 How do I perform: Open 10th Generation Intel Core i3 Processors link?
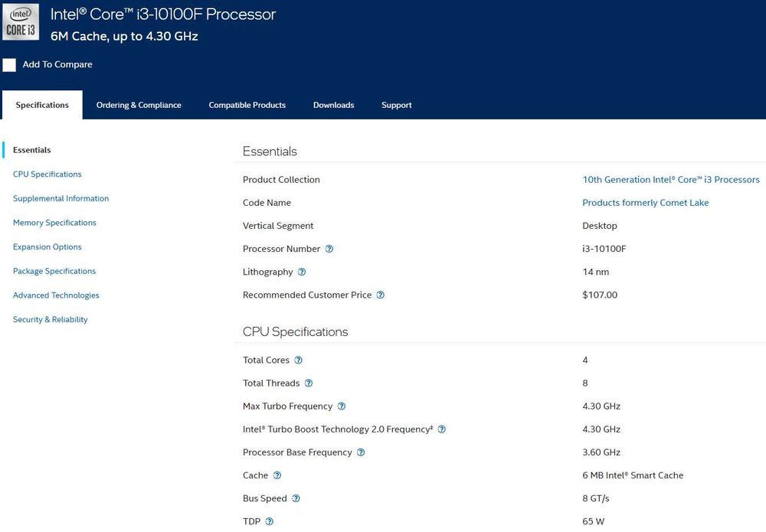pyautogui.click(x=671, y=180)
